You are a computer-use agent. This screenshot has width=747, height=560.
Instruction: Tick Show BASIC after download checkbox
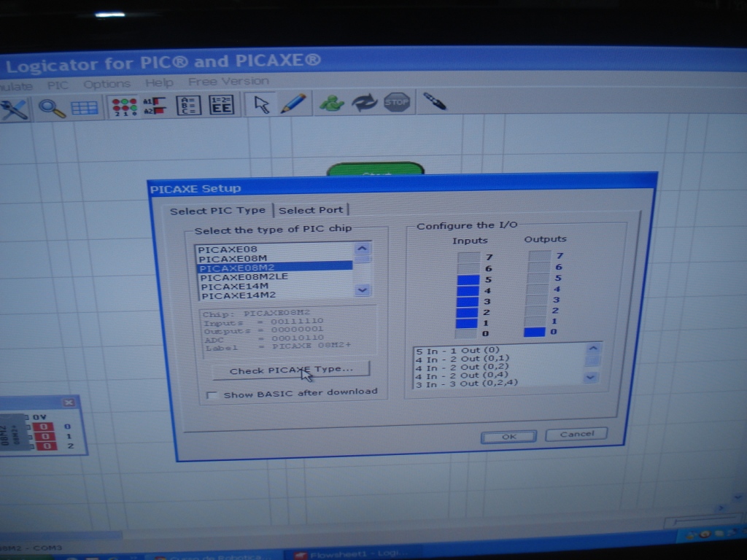212,394
